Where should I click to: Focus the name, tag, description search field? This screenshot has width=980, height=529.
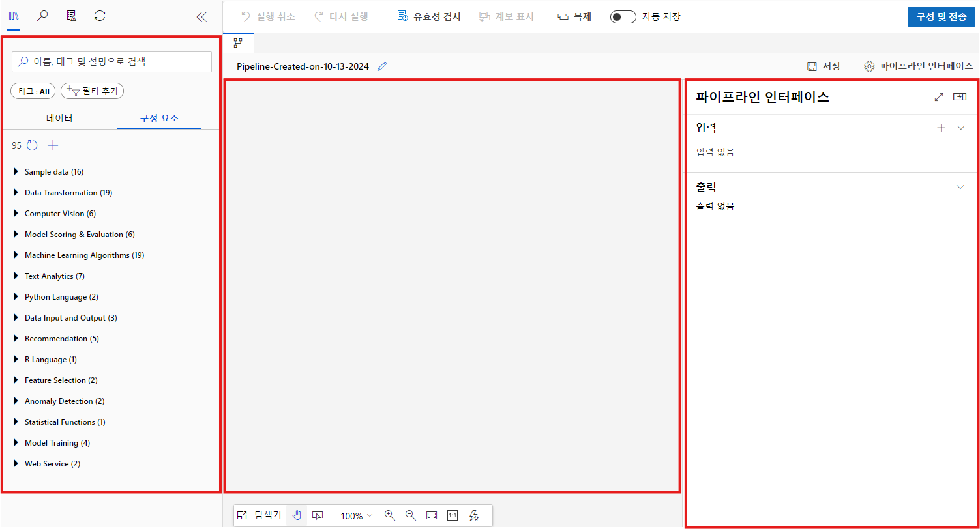[112, 62]
